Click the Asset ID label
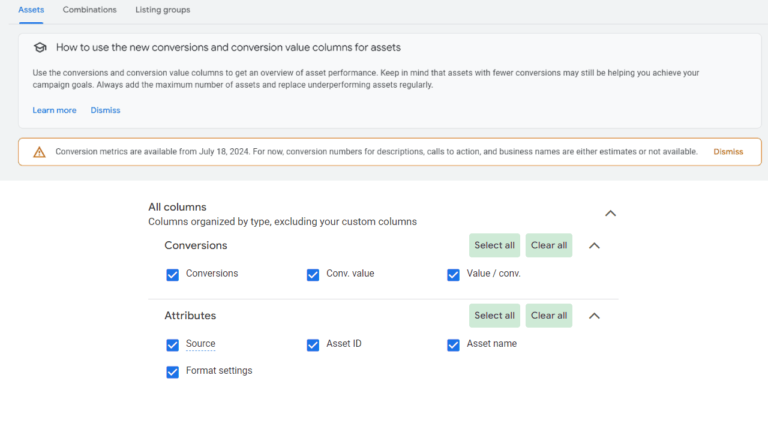This screenshot has height=432, width=768. [344, 344]
